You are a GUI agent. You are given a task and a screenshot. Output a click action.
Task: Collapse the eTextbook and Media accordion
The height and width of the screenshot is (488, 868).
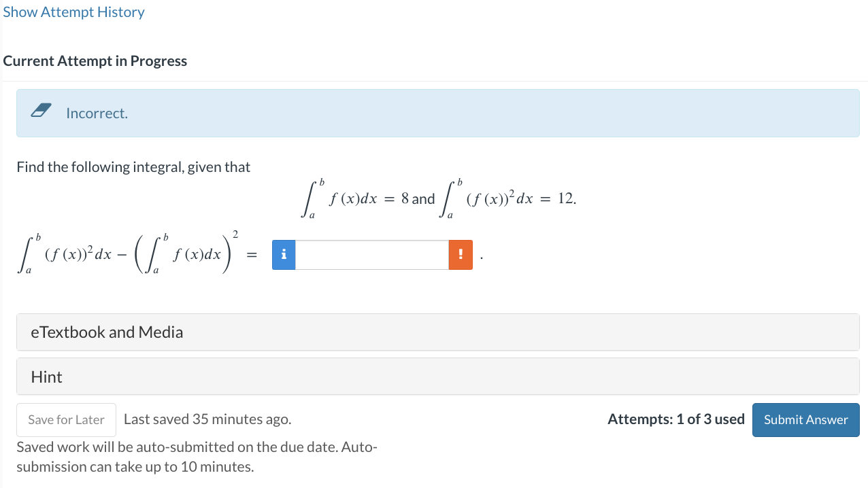pyautogui.click(x=107, y=332)
